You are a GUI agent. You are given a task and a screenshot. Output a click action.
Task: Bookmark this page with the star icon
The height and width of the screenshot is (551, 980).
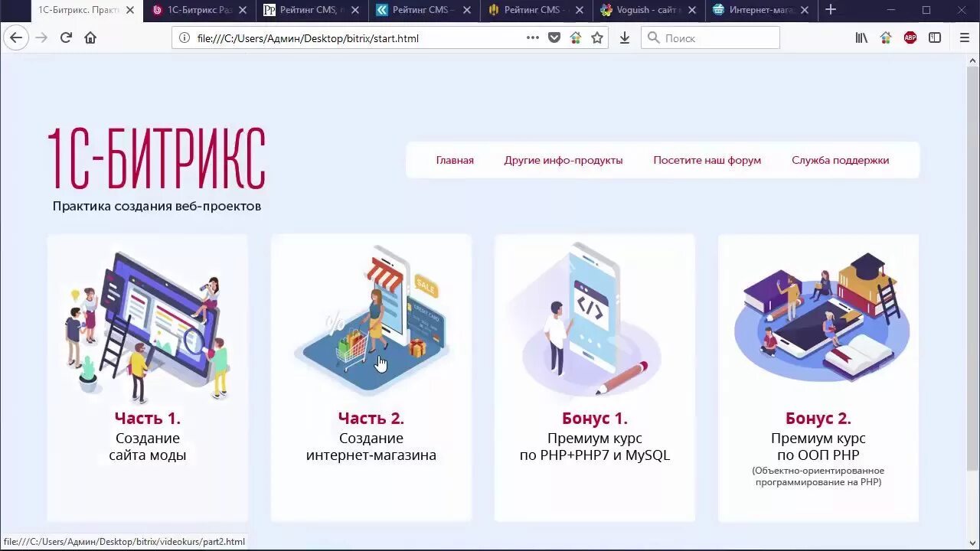click(597, 37)
